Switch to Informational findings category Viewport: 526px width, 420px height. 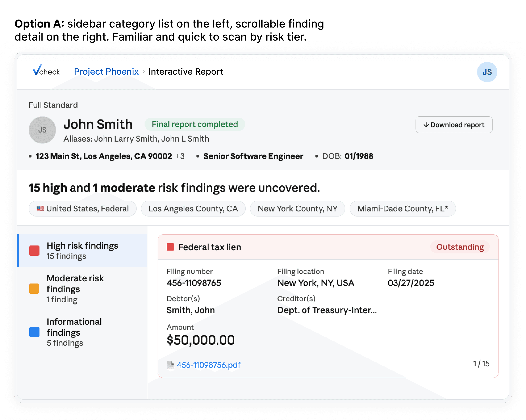point(74,332)
